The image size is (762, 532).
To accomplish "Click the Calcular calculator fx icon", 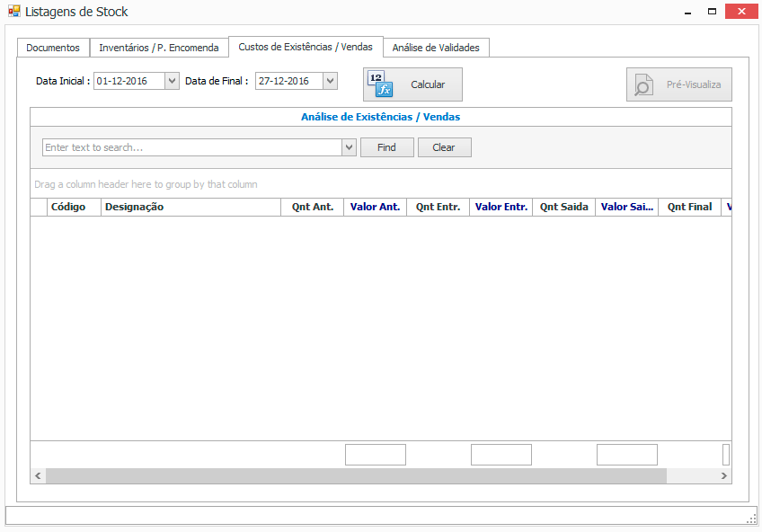I will pyautogui.click(x=380, y=84).
